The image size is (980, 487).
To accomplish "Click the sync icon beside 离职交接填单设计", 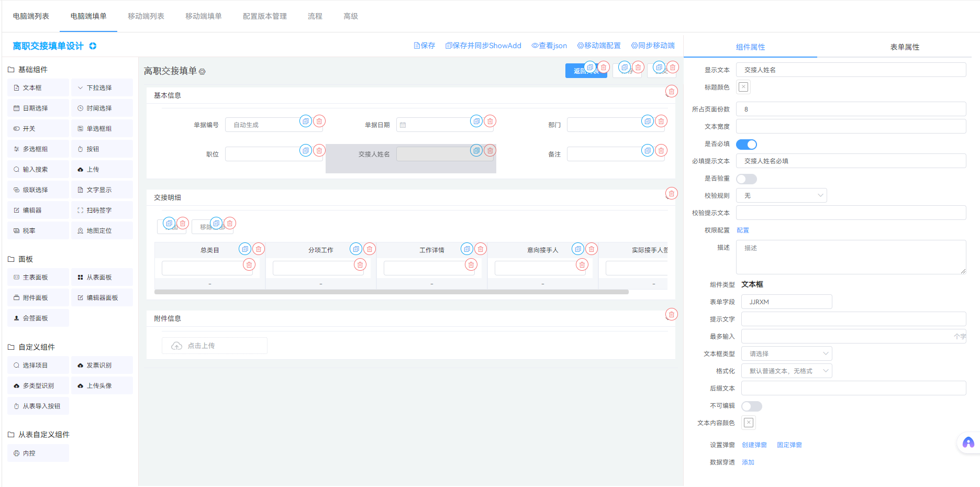I will click(93, 46).
